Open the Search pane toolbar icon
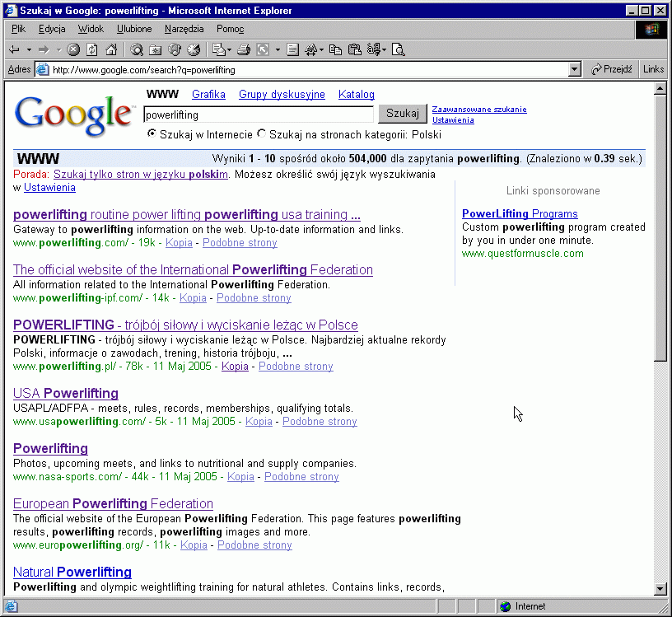Image resolution: width=672 pixels, height=617 pixels. (x=137, y=49)
